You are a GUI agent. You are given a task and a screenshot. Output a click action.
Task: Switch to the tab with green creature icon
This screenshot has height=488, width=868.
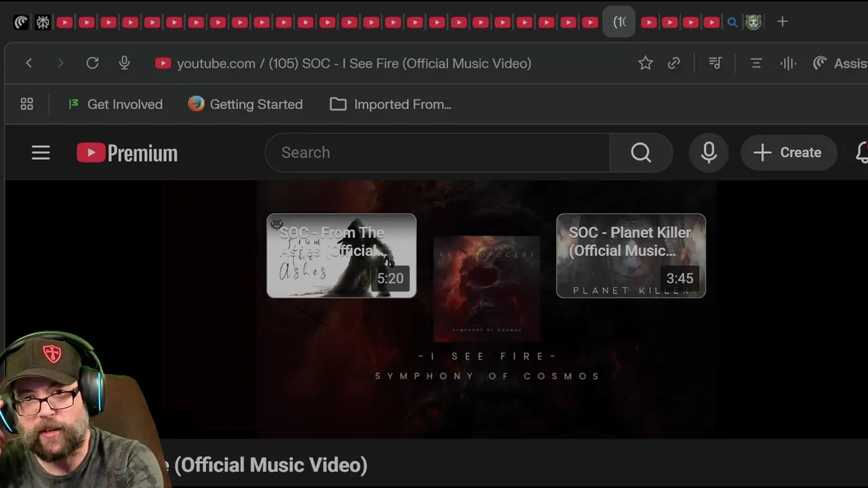(753, 22)
